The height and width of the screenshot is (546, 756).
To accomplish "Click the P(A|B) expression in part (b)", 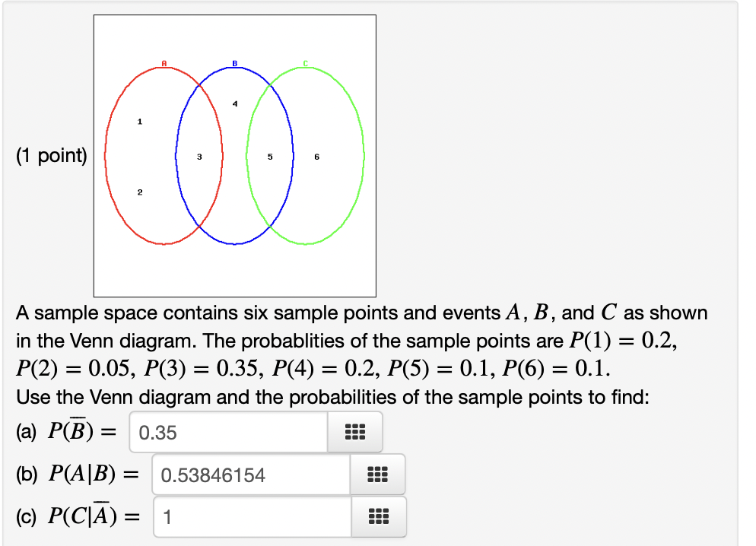I will click(x=82, y=475).
